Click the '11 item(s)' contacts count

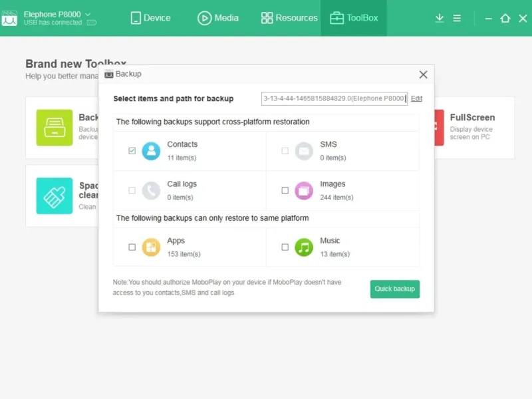click(x=182, y=158)
